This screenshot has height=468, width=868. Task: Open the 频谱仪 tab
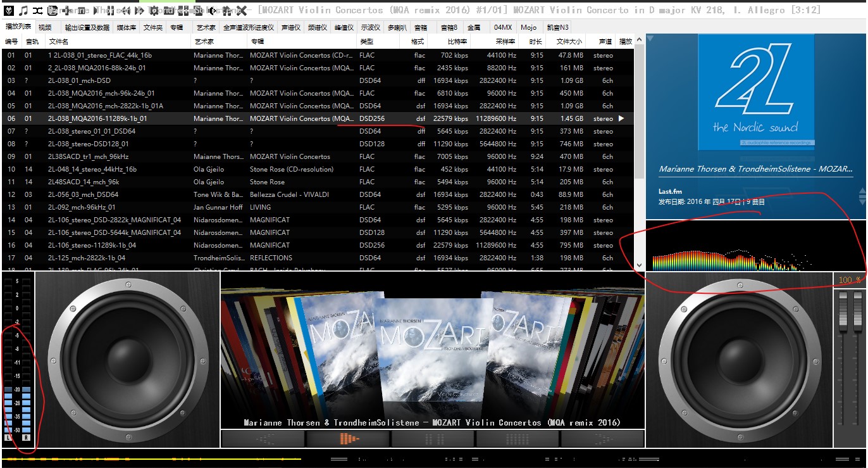pos(317,27)
